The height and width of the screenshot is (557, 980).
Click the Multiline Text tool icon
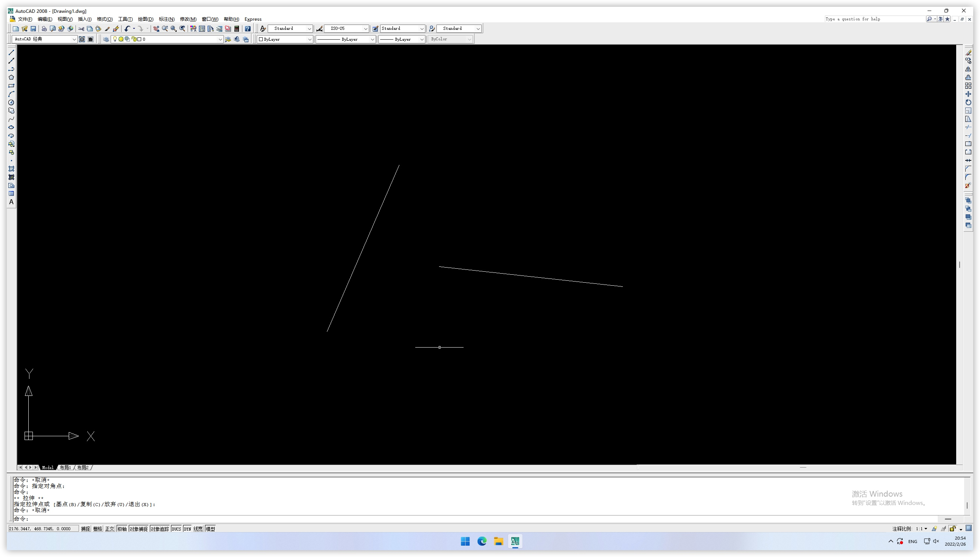pyautogui.click(x=11, y=202)
